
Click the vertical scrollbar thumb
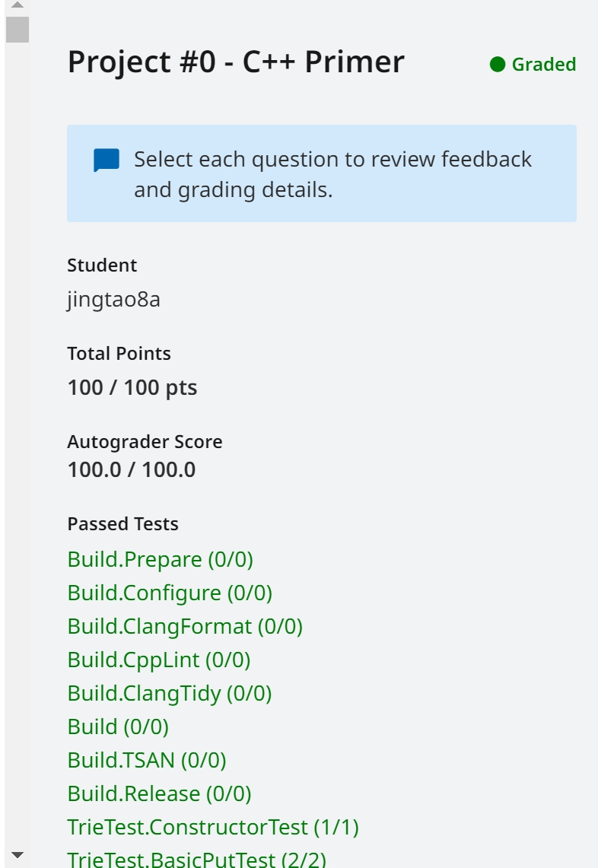point(17,30)
